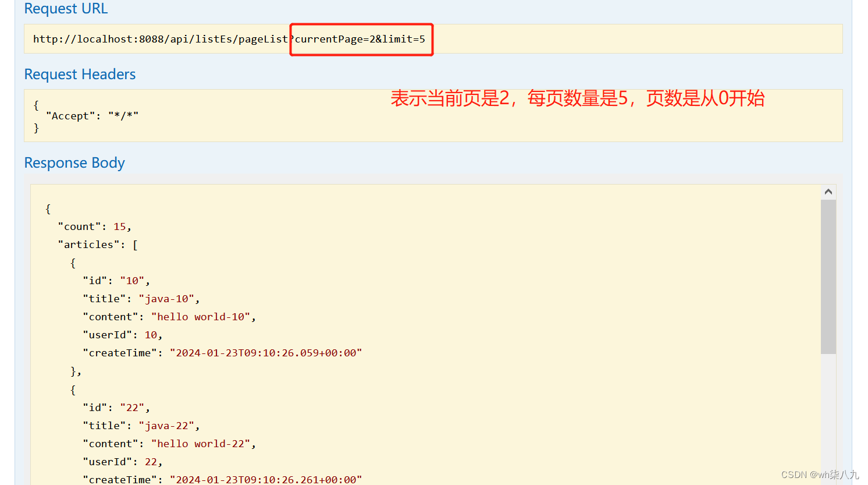868x485 pixels.
Task: Click the Request URL heading
Action: (66, 9)
